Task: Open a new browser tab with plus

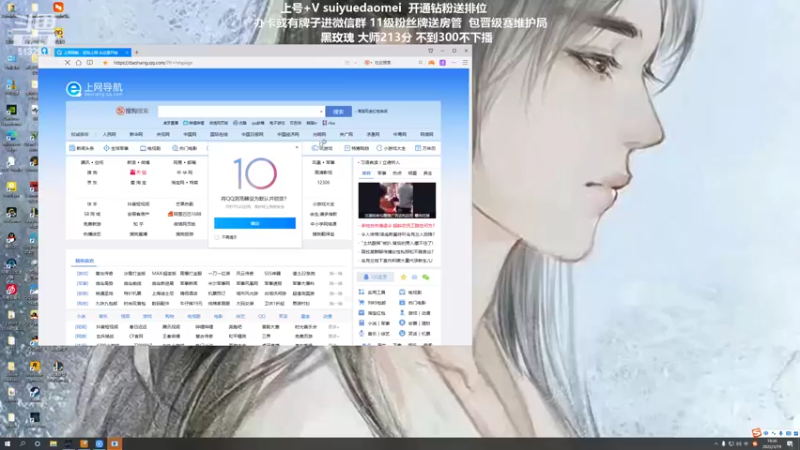Action: [137, 52]
